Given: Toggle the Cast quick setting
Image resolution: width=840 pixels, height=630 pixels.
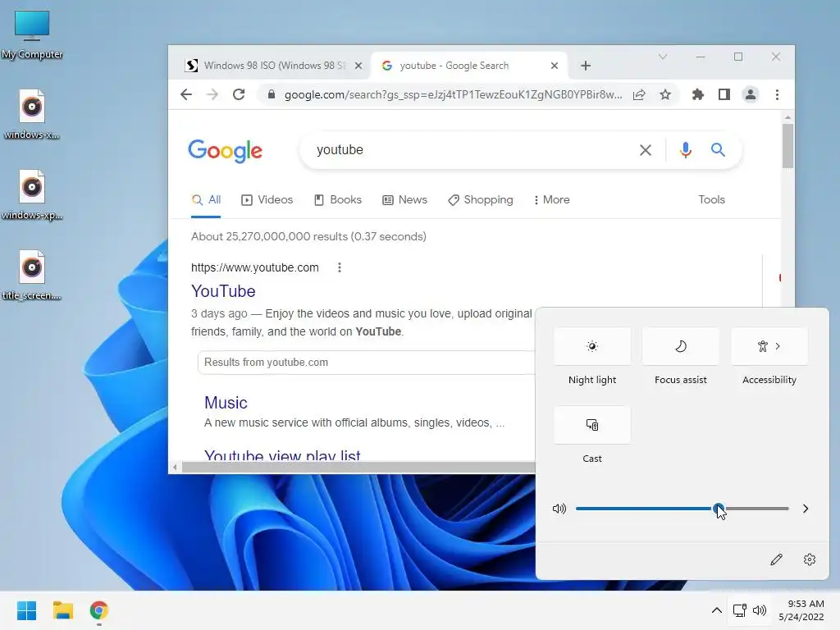Looking at the screenshot, I should coord(592,425).
